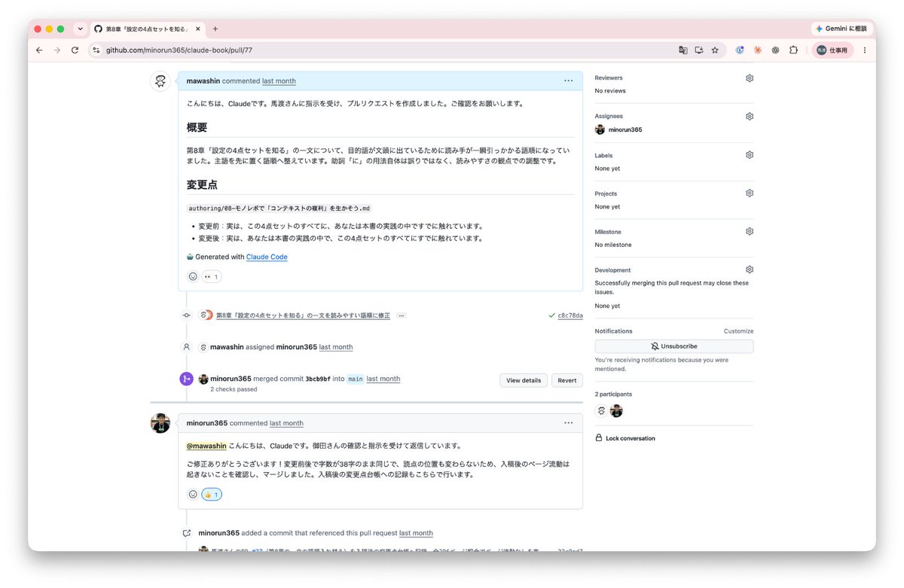Screen dimensions: 904x588
Task: Click the Revert button
Action: [567, 380]
